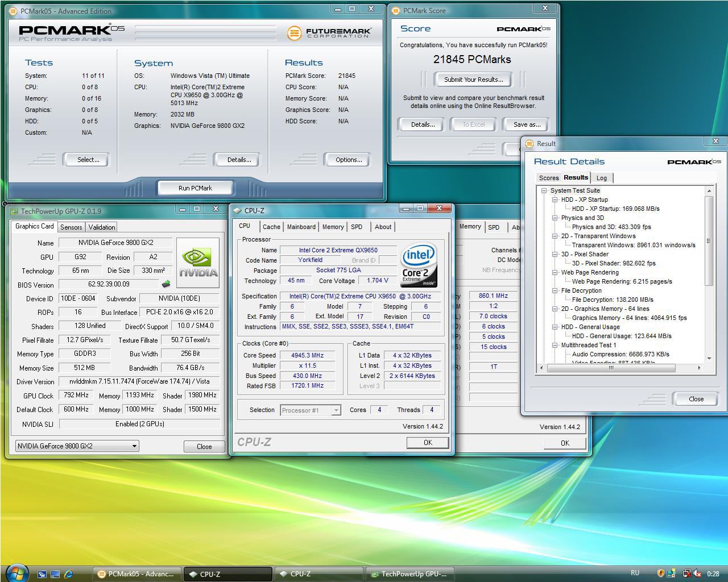The image size is (728, 582).
Task: Click the NVIDIA logo in GPU-Z
Action: click(198, 263)
